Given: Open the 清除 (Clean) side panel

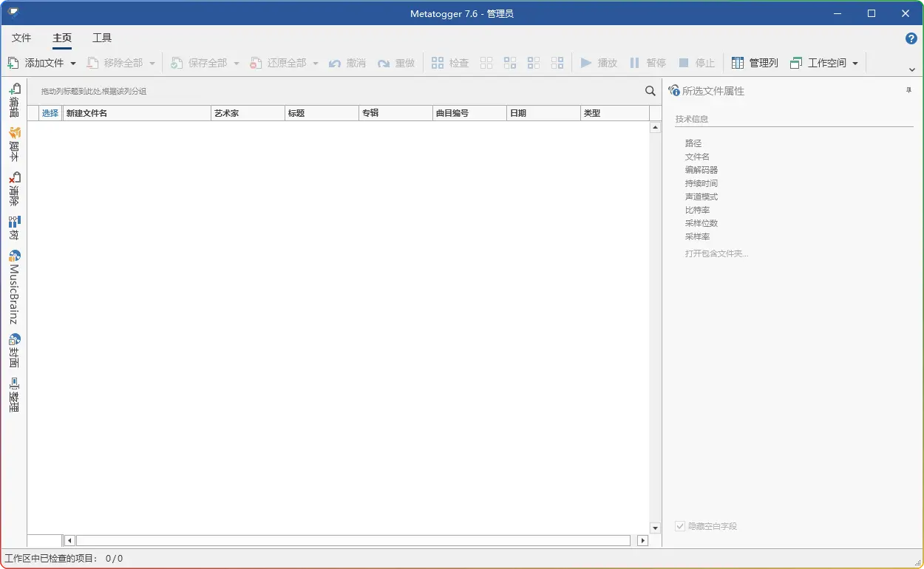Looking at the screenshot, I should click(x=13, y=188).
